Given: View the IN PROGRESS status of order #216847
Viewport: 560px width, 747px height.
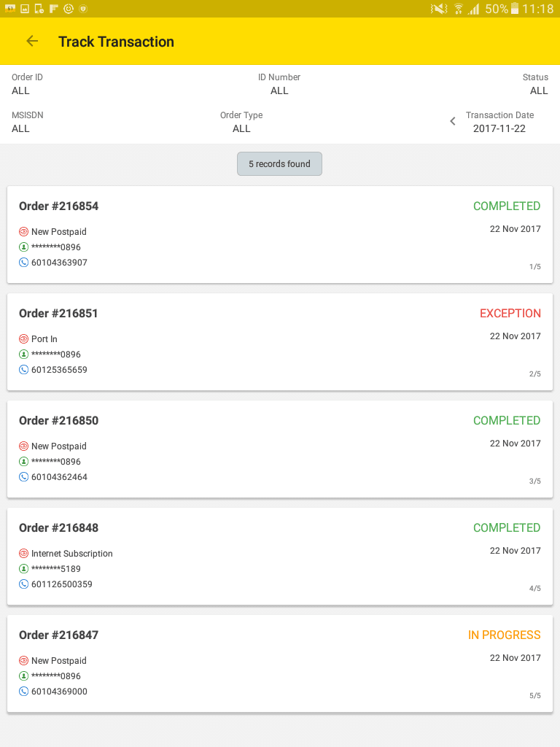Looking at the screenshot, I should coord(504,635).
